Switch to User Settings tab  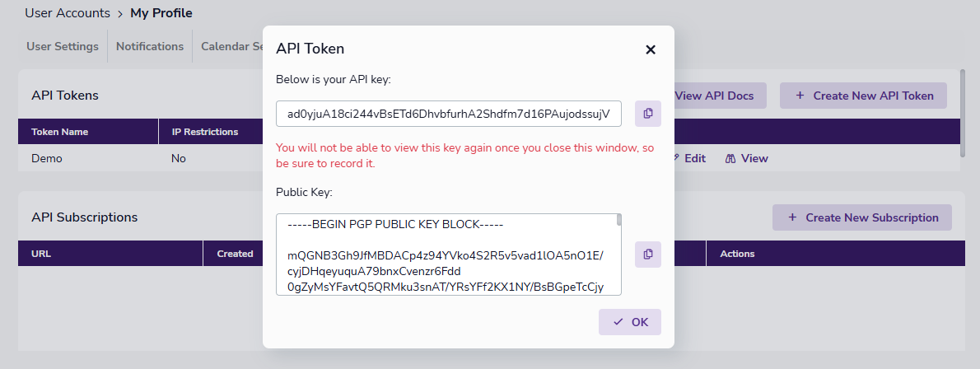tap(63, 46)
